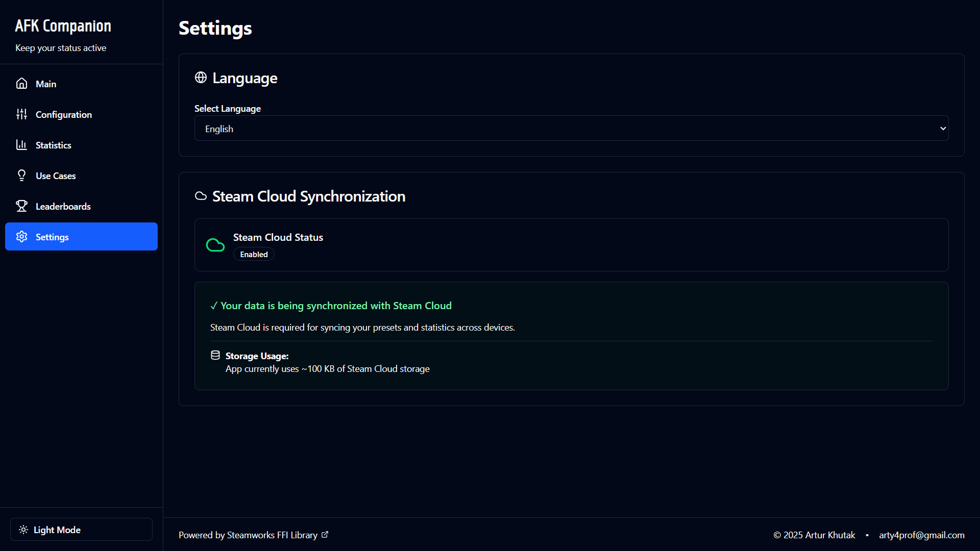Click the trophy Leaderboards icon
Image resolution: width=980 pixels, height=551 pixels.
coord(21,206)
